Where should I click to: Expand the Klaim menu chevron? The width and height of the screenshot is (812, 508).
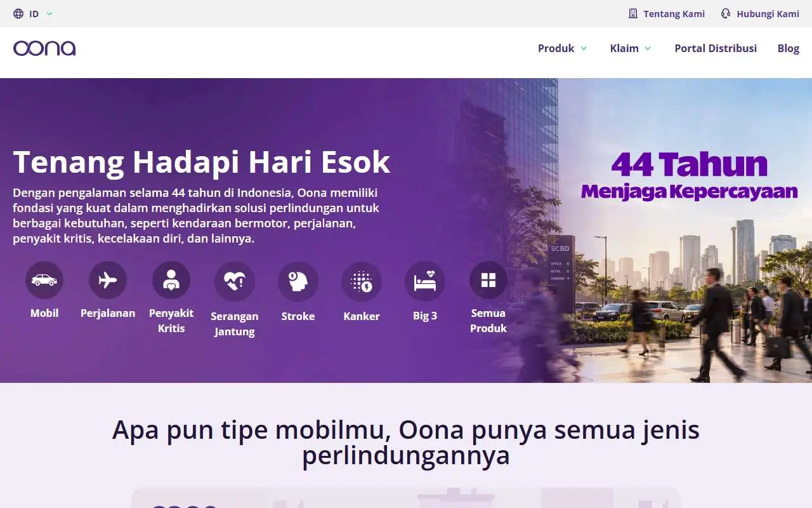coord(648,48)
